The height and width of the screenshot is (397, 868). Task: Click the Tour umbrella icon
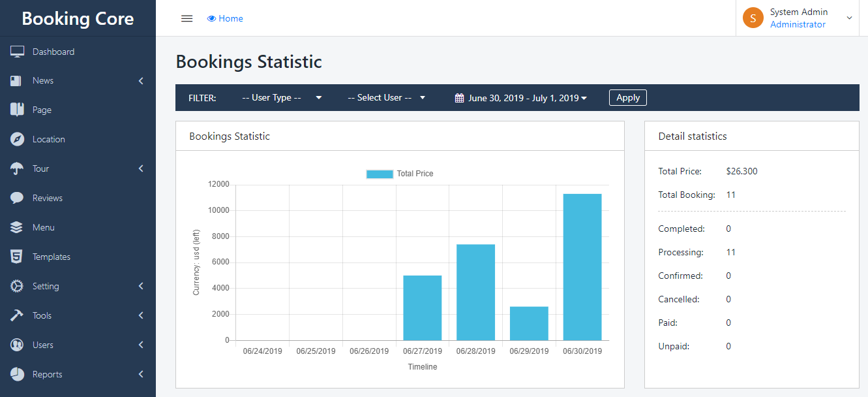tap(17, 168)
